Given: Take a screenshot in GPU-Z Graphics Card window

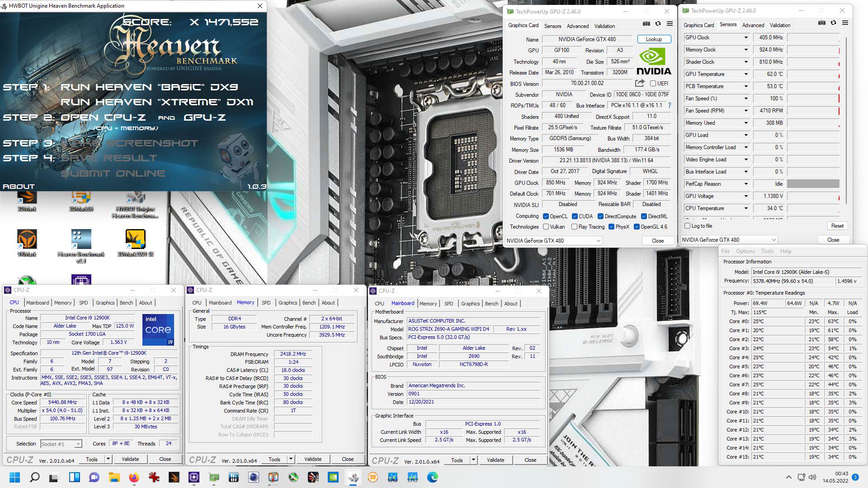Looking at the screenshot, I should [x=646, y=23].
